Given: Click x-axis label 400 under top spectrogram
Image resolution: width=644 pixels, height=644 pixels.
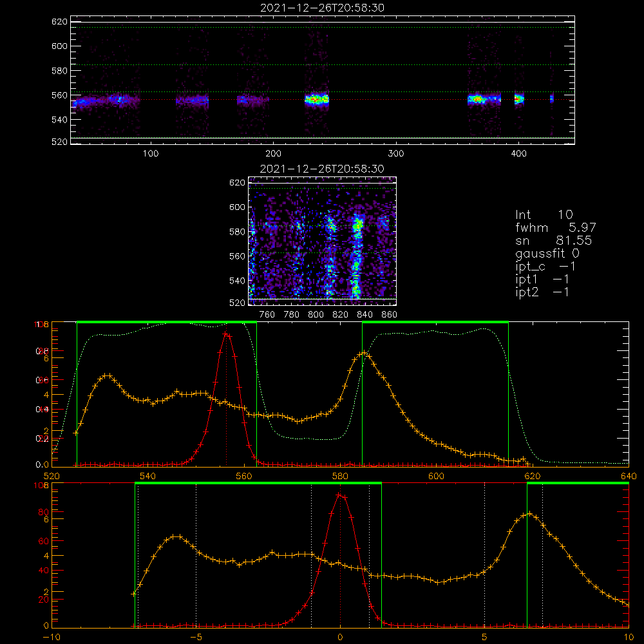Looking at the screenshot, I should [x=518, y=154].
